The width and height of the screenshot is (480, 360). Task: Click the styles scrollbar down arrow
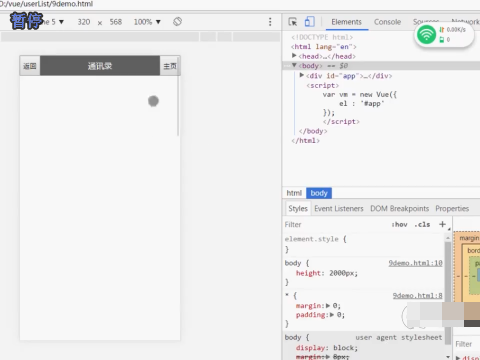click(x=448, y=357)
